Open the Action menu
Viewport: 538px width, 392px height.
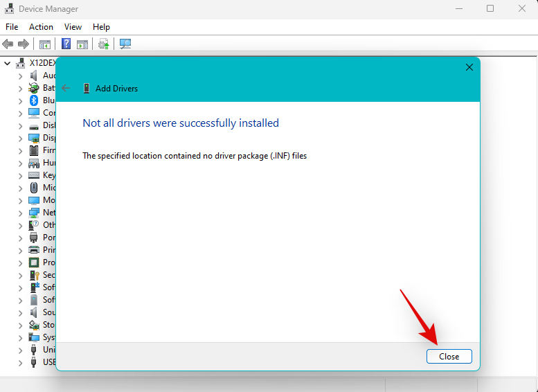41,27
